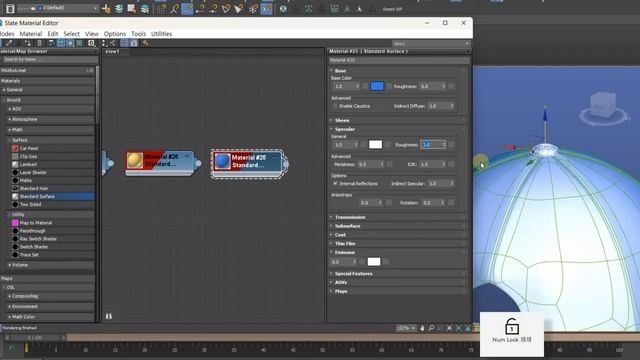
Task: Expand the Volume group in browser
Action: (x=51, y=265)
